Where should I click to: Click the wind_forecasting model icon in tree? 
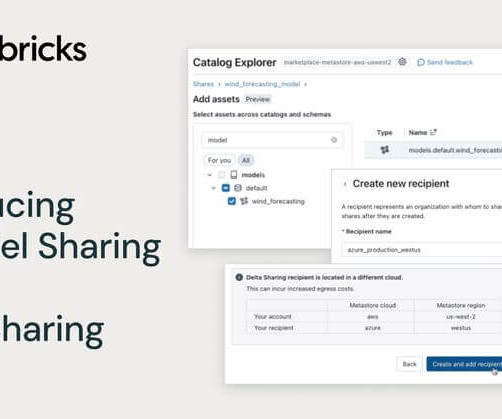click(244, 201)
